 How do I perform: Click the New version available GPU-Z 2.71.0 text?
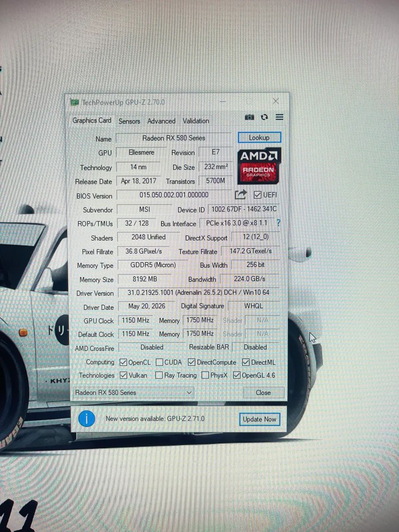click(x=155, y=419)
